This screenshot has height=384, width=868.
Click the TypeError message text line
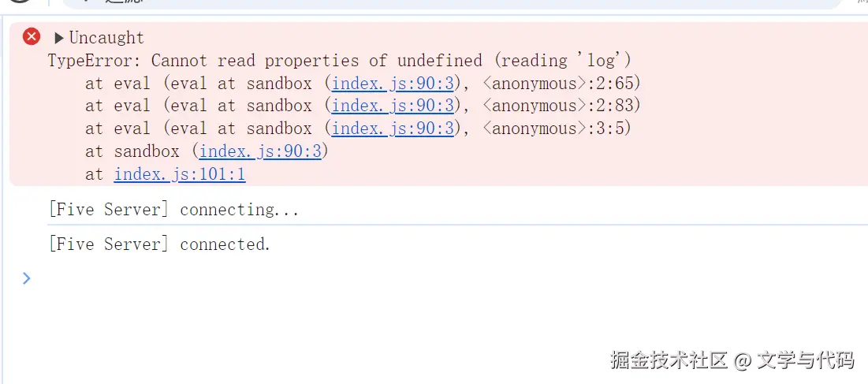tap(339, 60)
